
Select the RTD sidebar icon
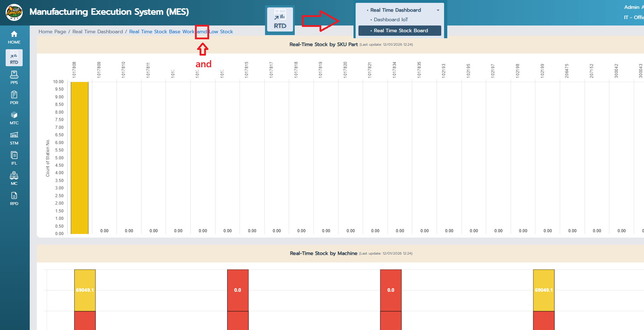[x=14, y=57]
